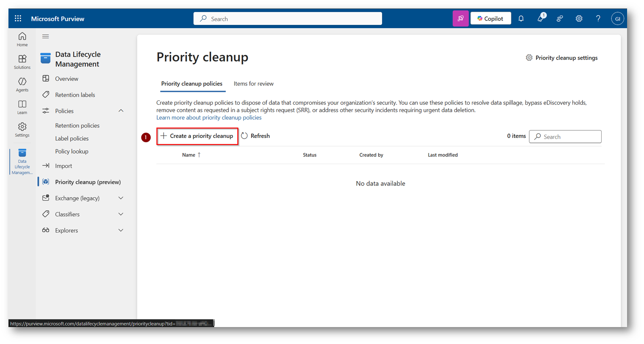The width and height of the screenshot is (644, 344).
Task: Follow Learn more about priority cleanup policies link
Action: click(x=209, y=117)
